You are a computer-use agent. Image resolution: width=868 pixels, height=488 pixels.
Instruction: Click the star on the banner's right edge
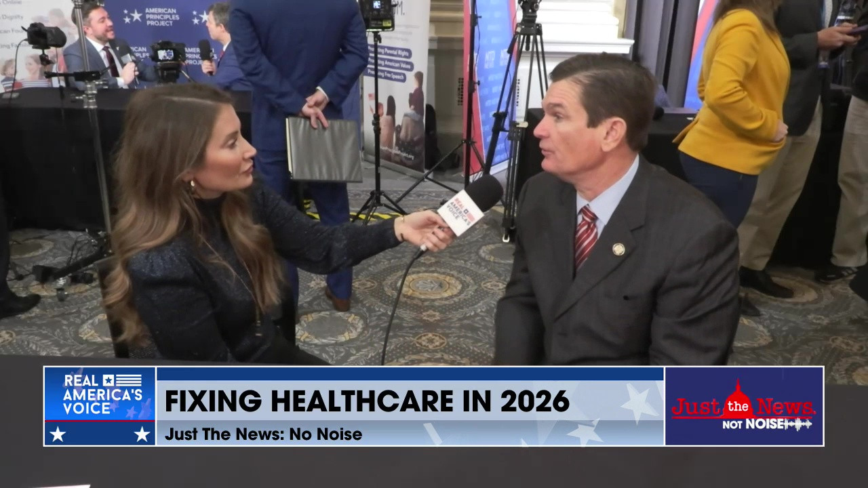(141, 435)
